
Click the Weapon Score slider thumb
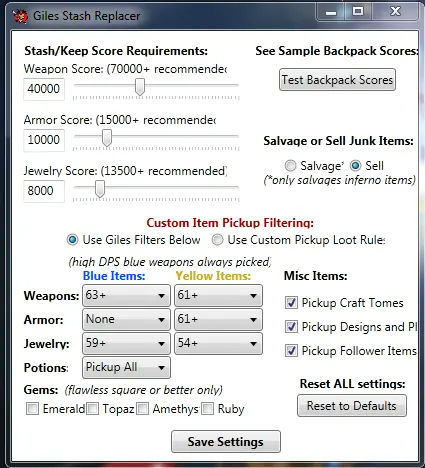pos(140,87)
